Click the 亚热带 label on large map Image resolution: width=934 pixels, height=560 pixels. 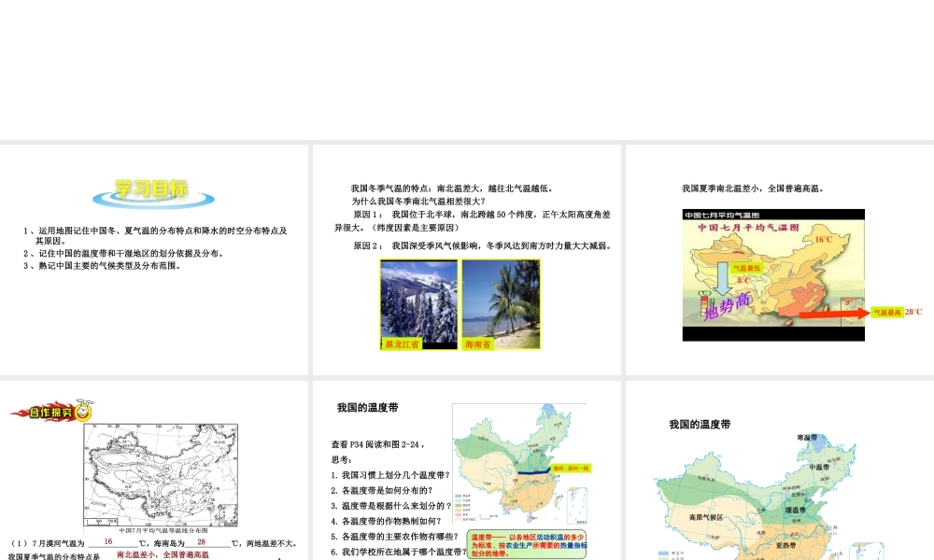[785, 544]
